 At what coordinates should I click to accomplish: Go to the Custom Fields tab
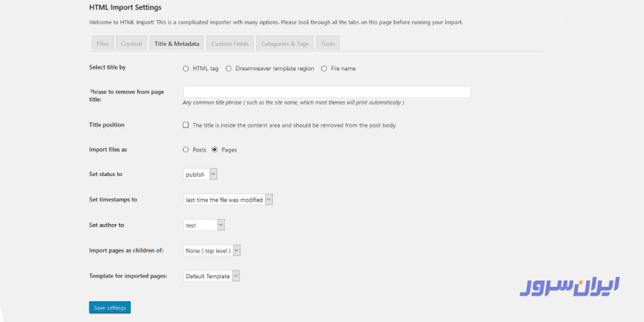230,44
